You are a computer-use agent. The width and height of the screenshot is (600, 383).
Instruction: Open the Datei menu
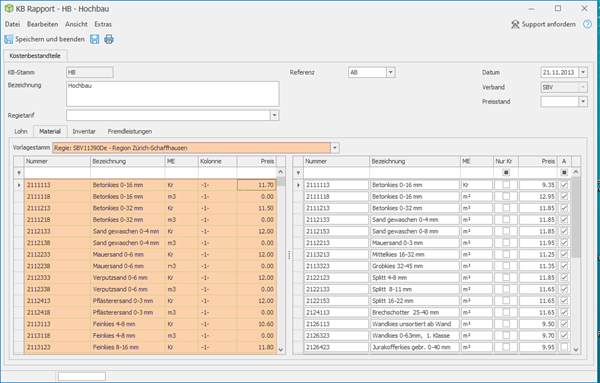tap(12, 24)
